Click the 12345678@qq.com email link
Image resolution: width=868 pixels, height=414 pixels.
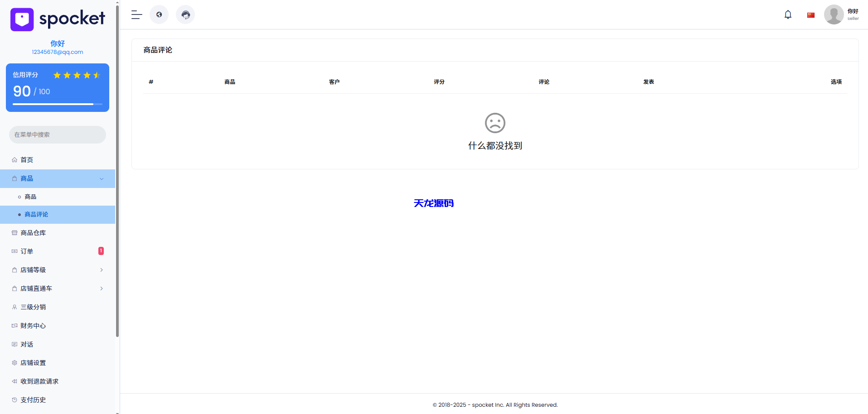pyautogui.click(x=57, y=52)
